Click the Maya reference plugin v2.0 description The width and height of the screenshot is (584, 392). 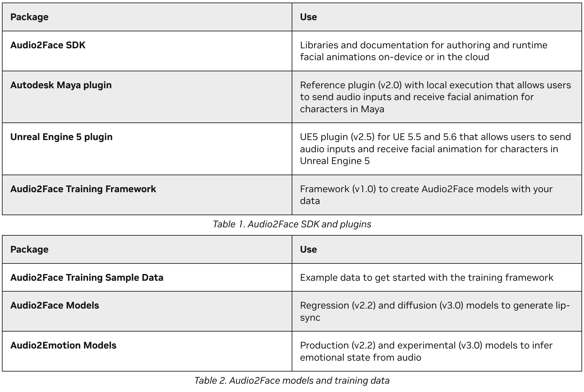point(435,97)
